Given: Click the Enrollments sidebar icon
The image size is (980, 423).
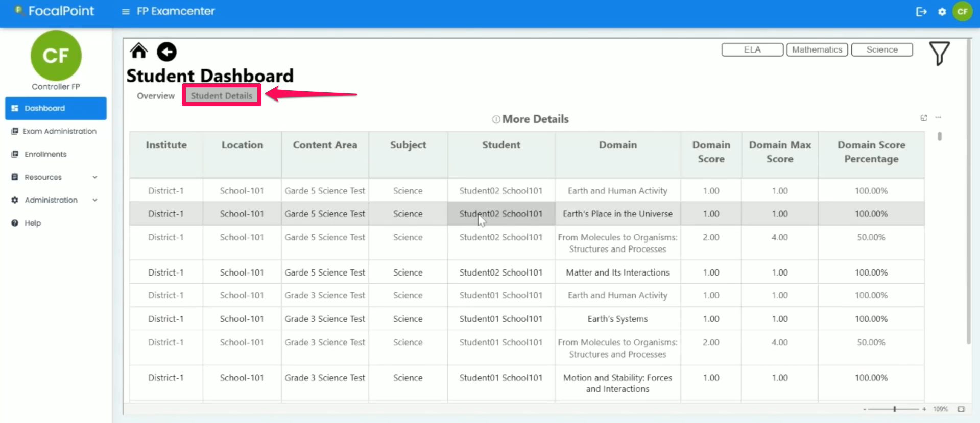Looking at the screenshot, I should pos(15,154).
